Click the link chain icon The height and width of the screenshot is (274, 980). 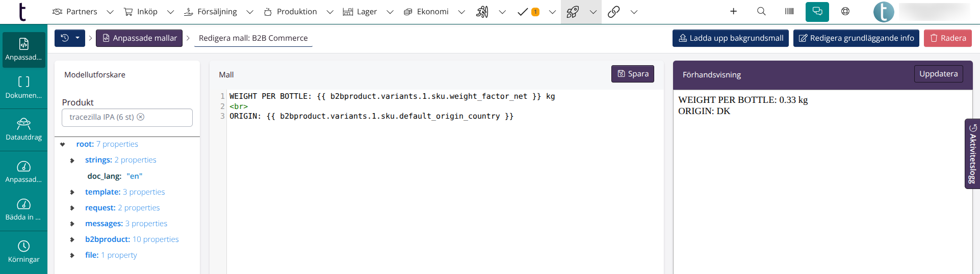click(614, 12)
